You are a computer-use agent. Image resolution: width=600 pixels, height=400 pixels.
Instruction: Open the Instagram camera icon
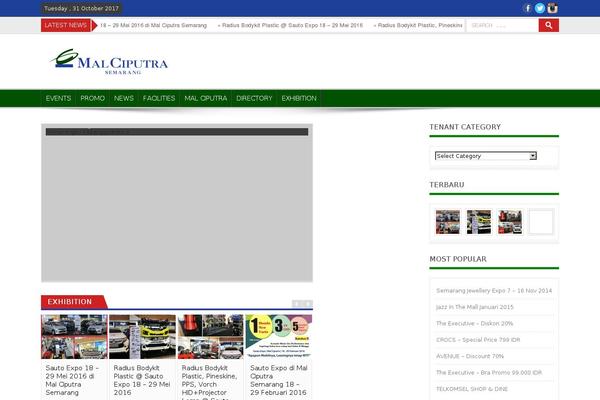(552, 8)
